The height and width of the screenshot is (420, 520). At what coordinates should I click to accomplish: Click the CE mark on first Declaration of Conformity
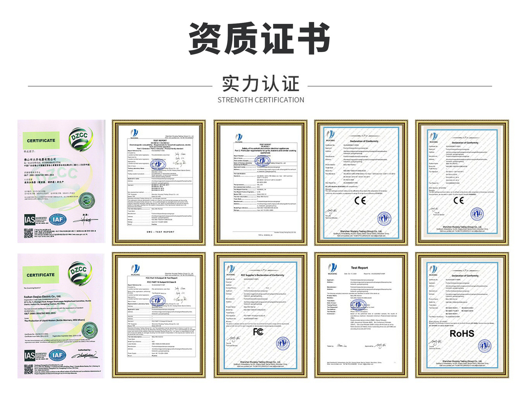pos(360,201)
